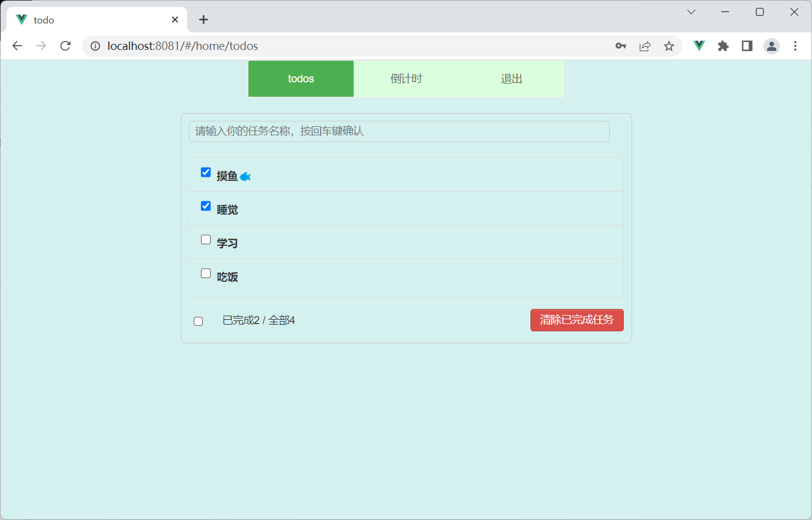The image size is (812, 520).
Task: Open a new browser tab with plus button
Action: (203, 19)
